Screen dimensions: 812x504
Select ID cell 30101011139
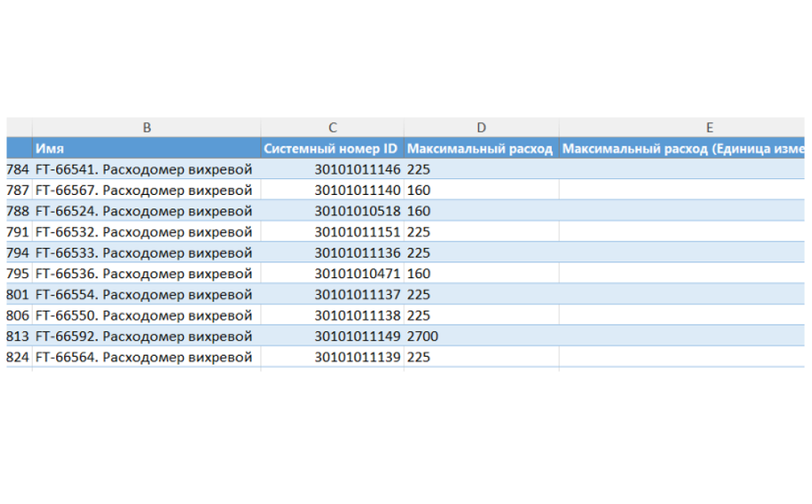332,357
